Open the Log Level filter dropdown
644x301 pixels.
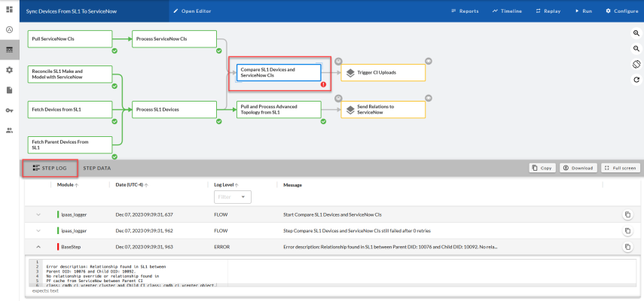coord(233,196)
